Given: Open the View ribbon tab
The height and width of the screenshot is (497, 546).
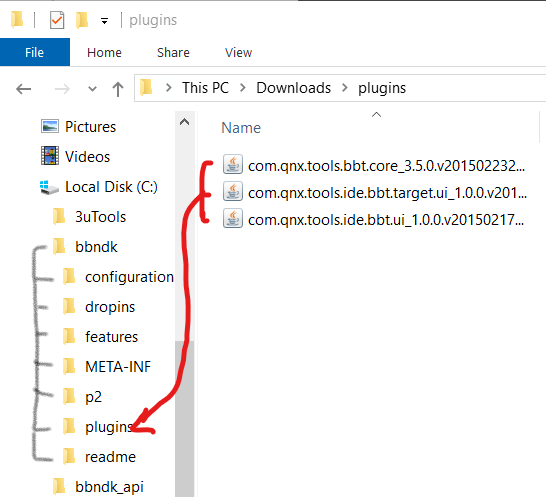Looking at the screenshot, I should click(238, 52).
